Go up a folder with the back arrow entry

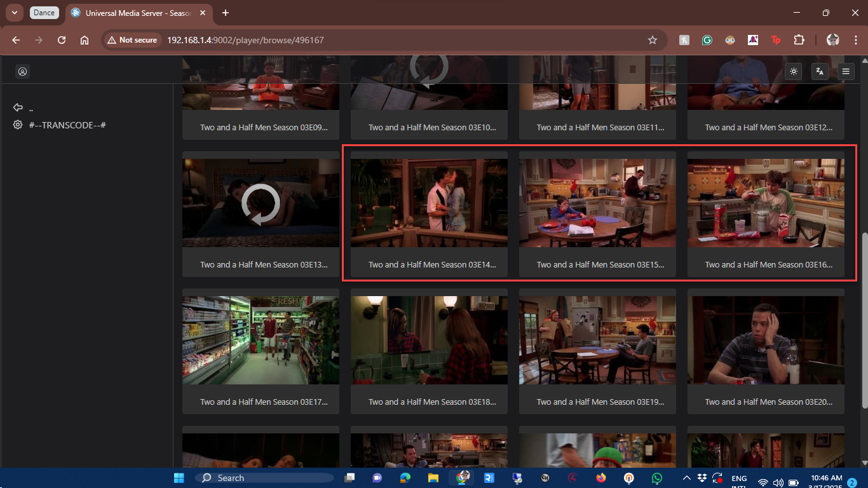coord(24,108)
